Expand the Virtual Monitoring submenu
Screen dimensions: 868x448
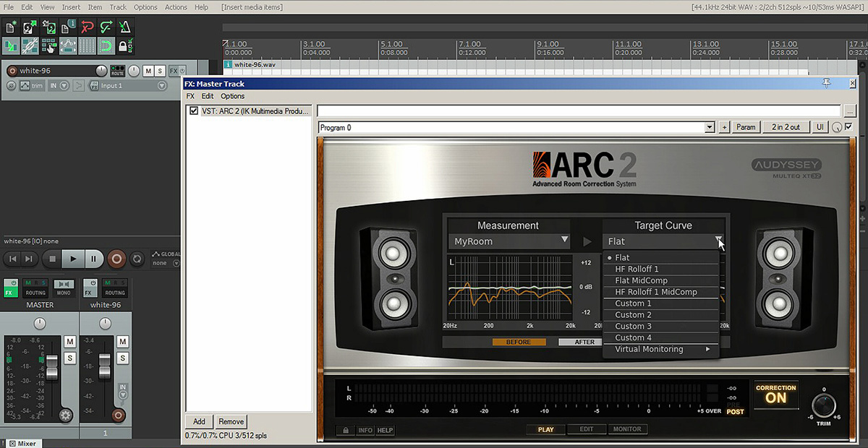point(662,349)
